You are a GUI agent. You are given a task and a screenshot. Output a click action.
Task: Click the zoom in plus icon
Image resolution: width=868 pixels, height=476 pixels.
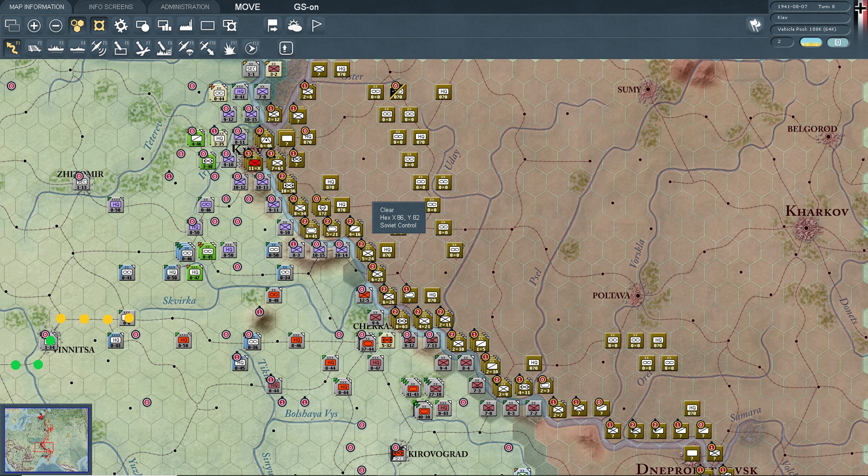[34, 26]
